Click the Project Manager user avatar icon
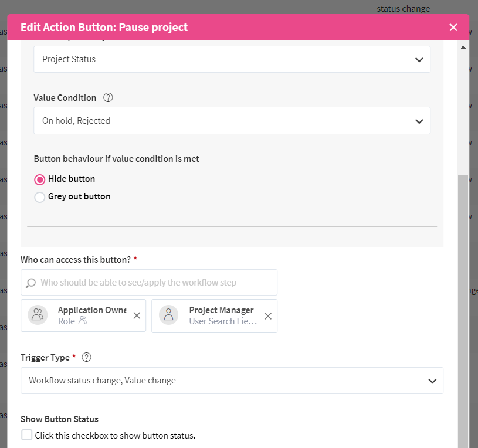 click(169, 315)
